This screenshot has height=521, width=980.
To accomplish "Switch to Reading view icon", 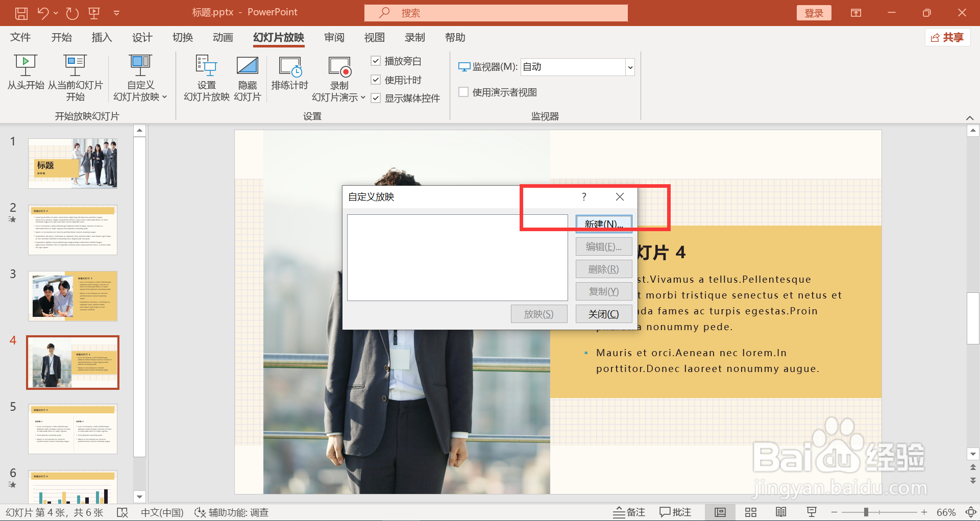I will 781,512.
